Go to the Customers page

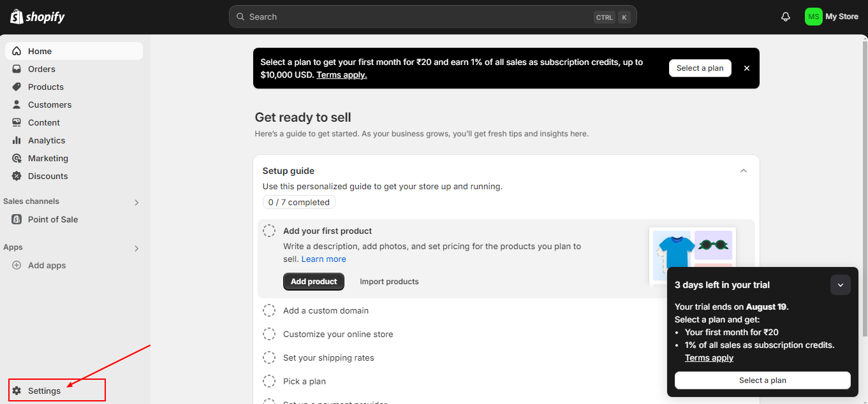(x=50, y=105)
